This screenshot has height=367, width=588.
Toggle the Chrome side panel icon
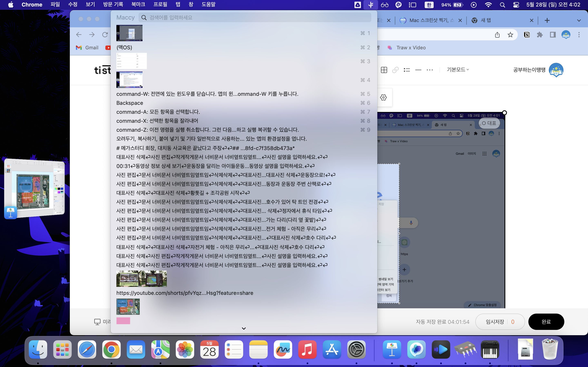(553, 35)
